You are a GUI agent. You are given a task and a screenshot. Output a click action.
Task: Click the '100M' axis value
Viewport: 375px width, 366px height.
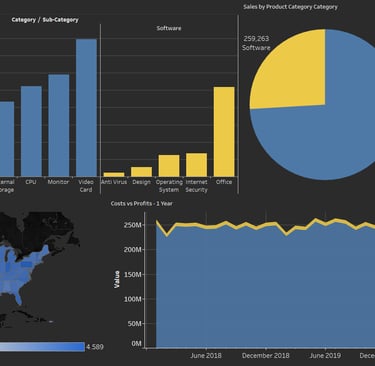coord(132,299)
